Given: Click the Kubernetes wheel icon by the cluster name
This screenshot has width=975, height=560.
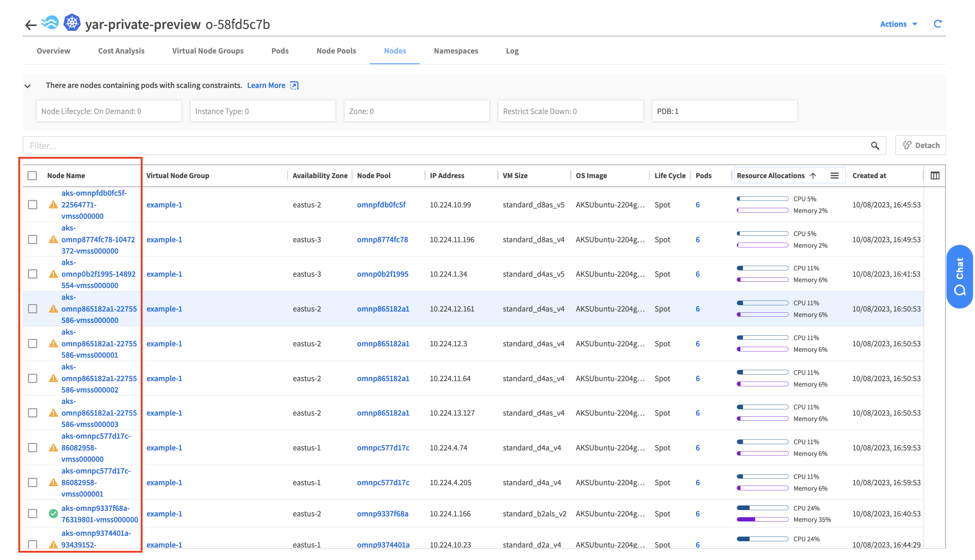Looking at the screenshot, I should [72, 23].
